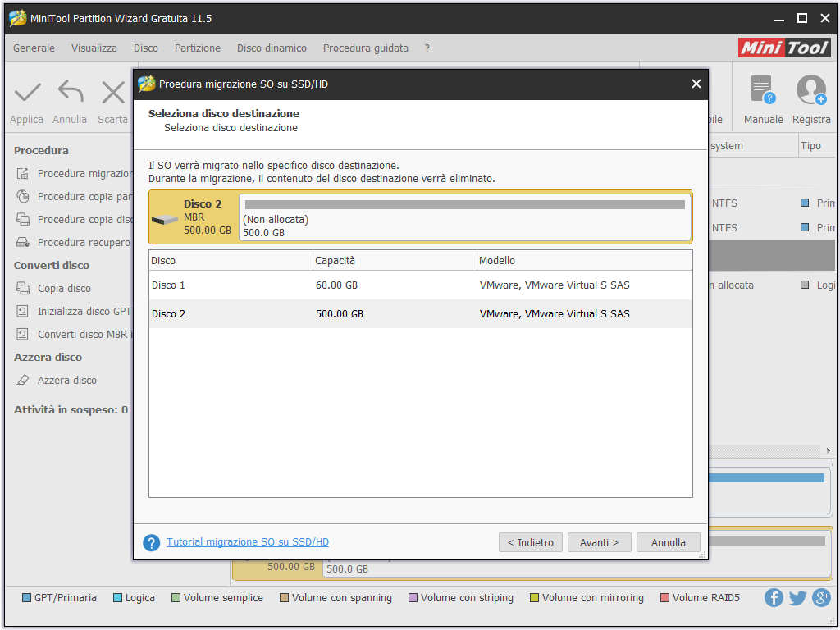Open the Partizione menu
This screenshot has height=630, width=840.
(x=198, y=48)
